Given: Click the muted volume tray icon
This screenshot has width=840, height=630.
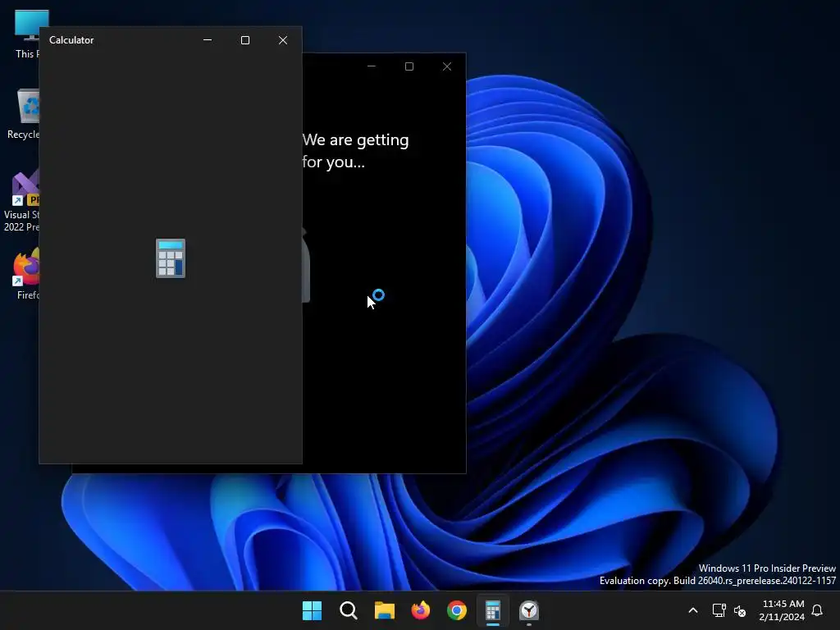Looking at the screenshot, I should pos(740,610).
